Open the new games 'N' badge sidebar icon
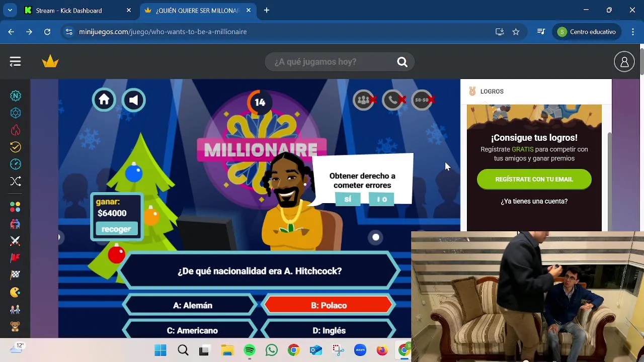The image size is (644, 362). click(16, 96)
